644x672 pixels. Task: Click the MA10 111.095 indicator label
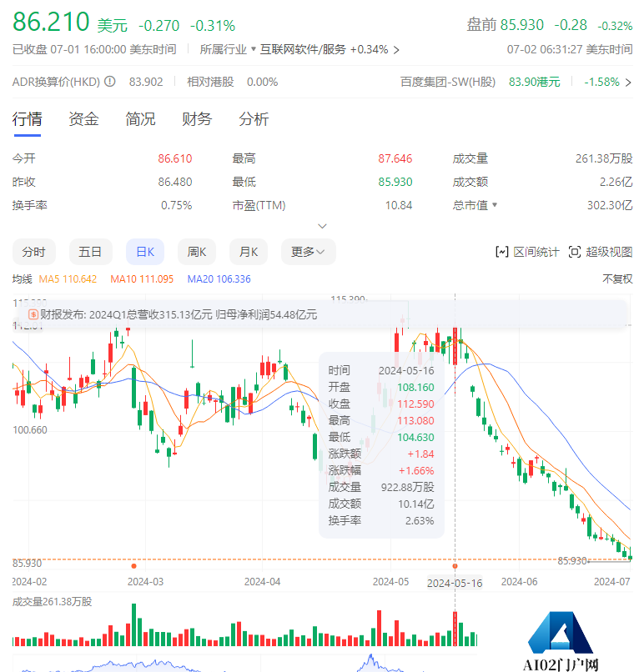[142, 279]
